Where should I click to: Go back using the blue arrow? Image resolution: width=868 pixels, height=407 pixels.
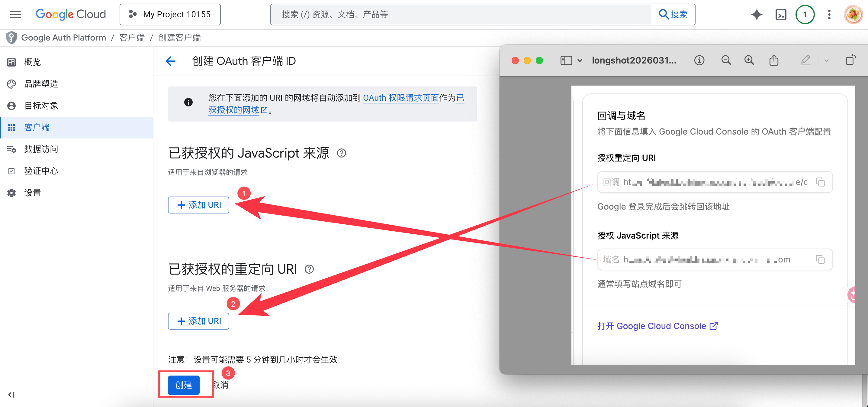click(171, 61)
